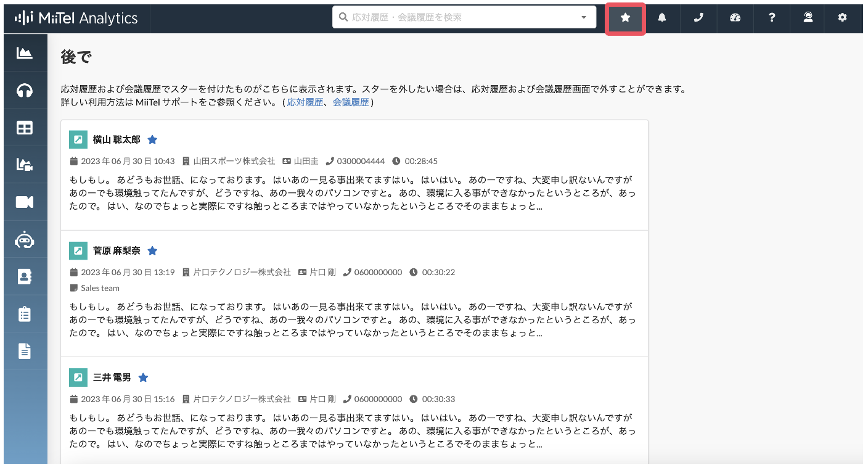Click the Sales team tag
This screenshot has width=868, height=470.
[x=100, y=288]
